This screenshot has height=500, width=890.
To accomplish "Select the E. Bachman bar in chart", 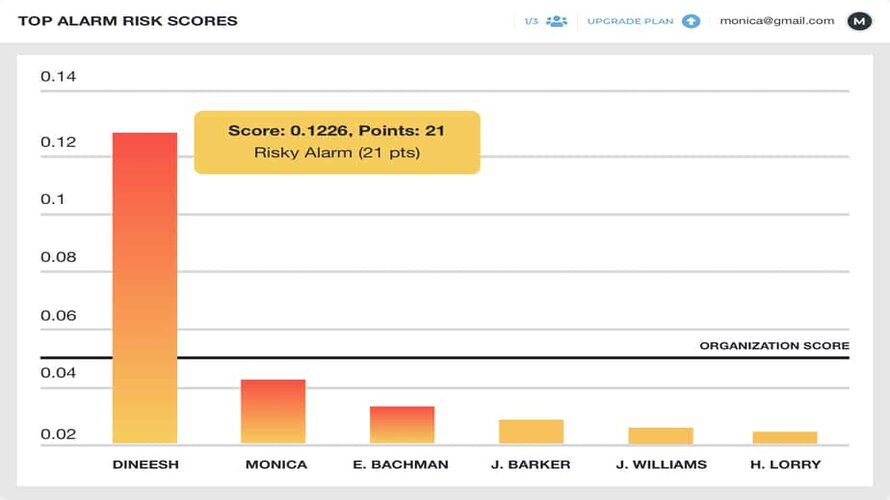I will [402, 424].
